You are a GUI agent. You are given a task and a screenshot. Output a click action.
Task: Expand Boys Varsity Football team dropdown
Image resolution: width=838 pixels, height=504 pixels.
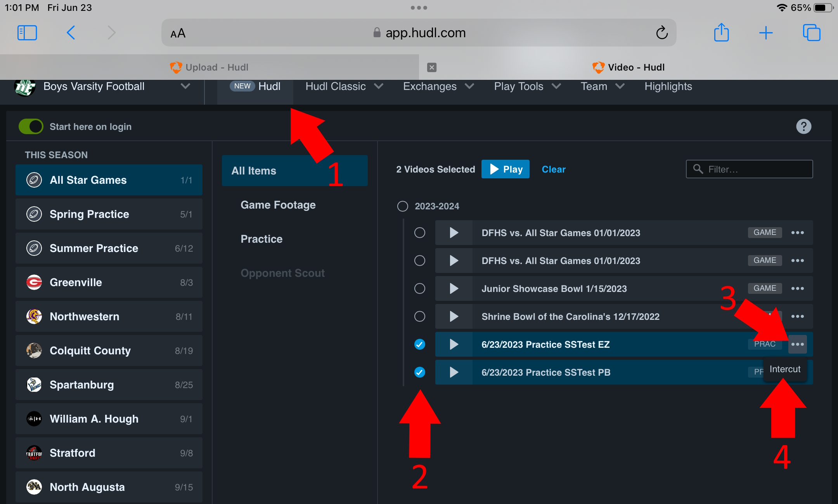click(x=185, y=86)
